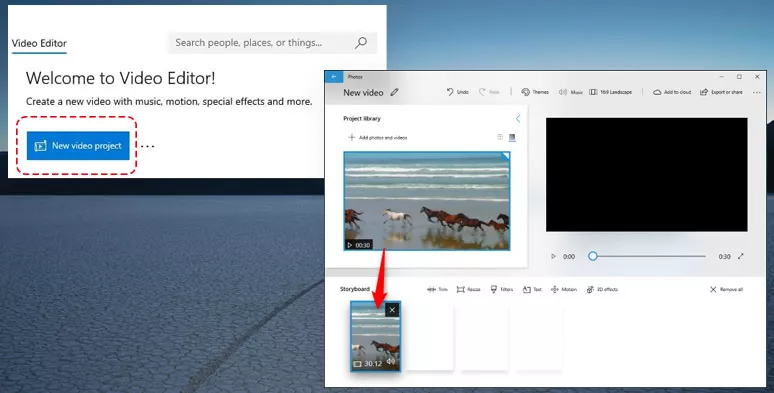Screen dimensions: 774x393
Task: Open the Resize tool
Action: pyautogui.click(x=468, y=289)
